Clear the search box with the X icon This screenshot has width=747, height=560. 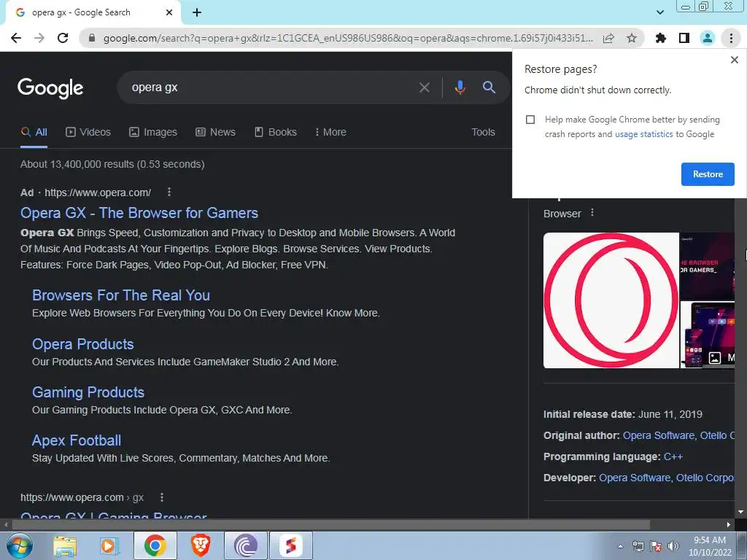pos(424,87)
